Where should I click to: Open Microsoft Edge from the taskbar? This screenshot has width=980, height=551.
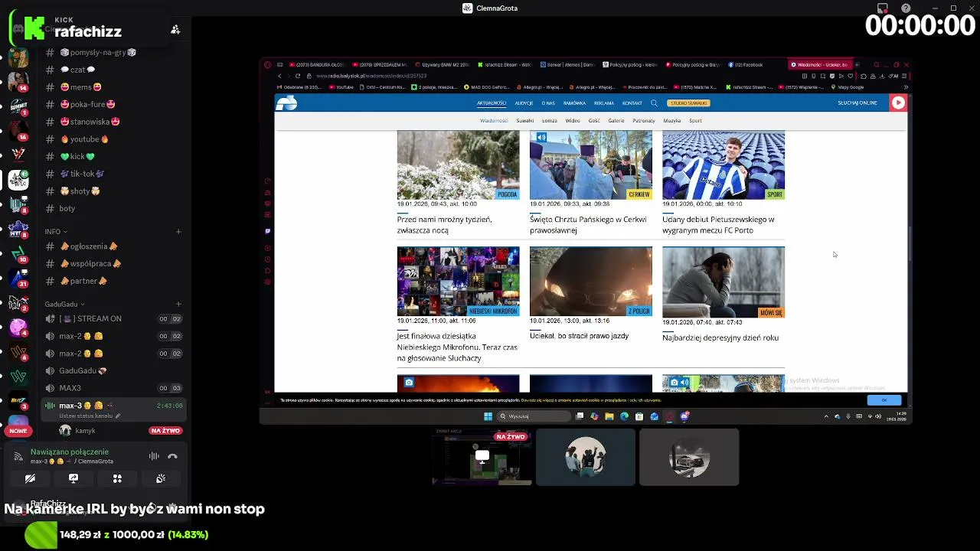click(624, 416)
